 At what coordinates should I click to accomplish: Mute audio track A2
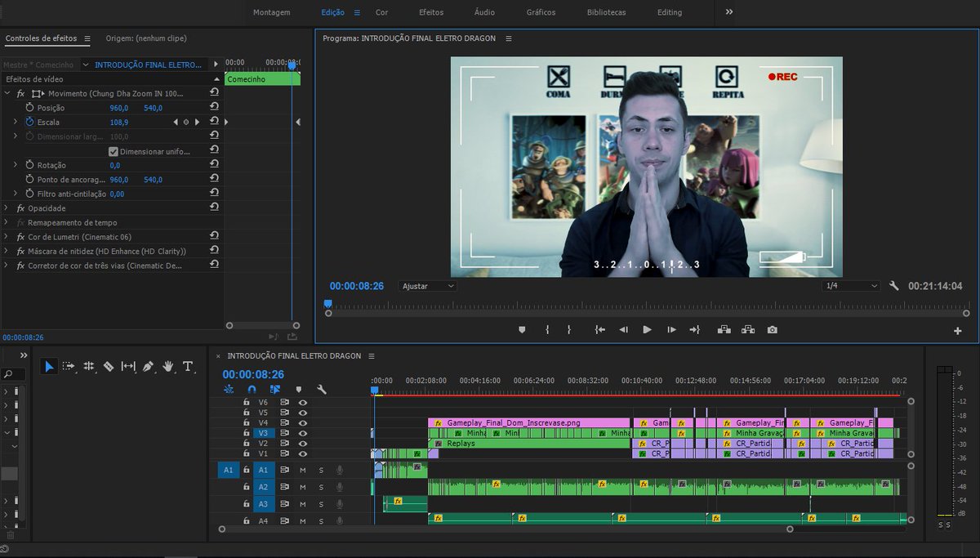pyautogui.click(x=302, y=487)
